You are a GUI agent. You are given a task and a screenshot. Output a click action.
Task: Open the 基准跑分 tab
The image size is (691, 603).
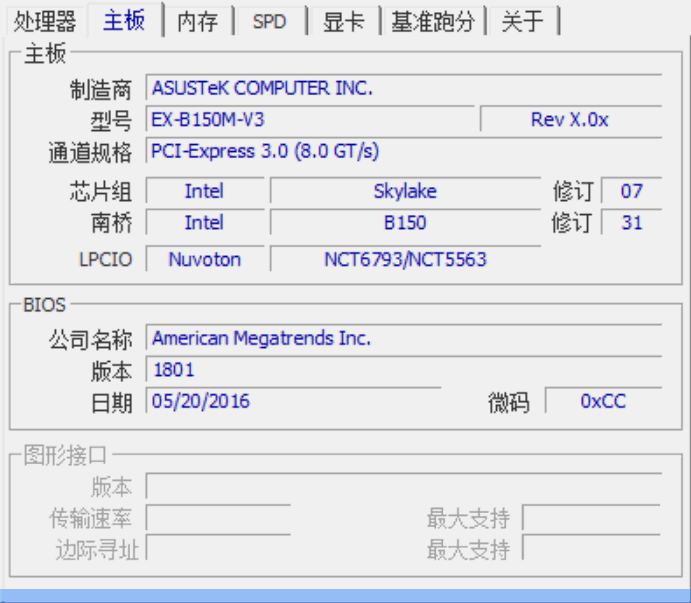click(x=433, y=21)
